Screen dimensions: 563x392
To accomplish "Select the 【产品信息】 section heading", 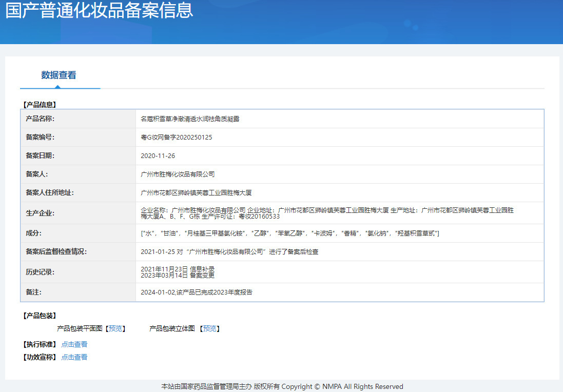I will (40, 105).
